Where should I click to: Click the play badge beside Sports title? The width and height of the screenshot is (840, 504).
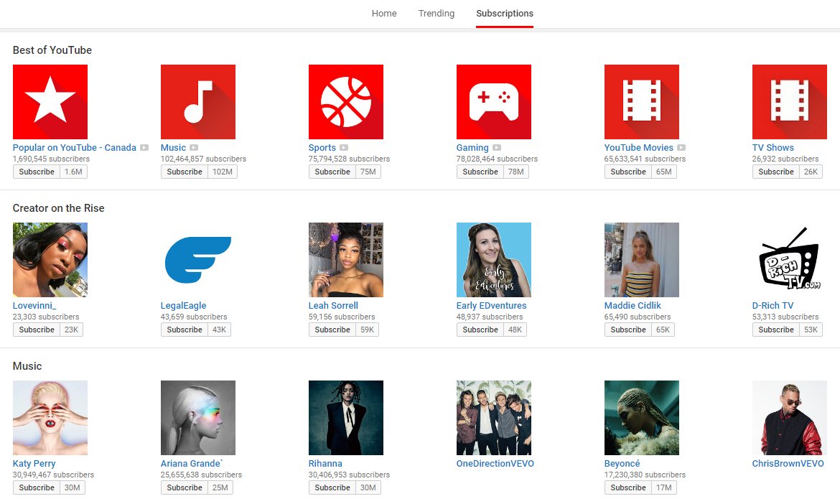click(344, 148)
